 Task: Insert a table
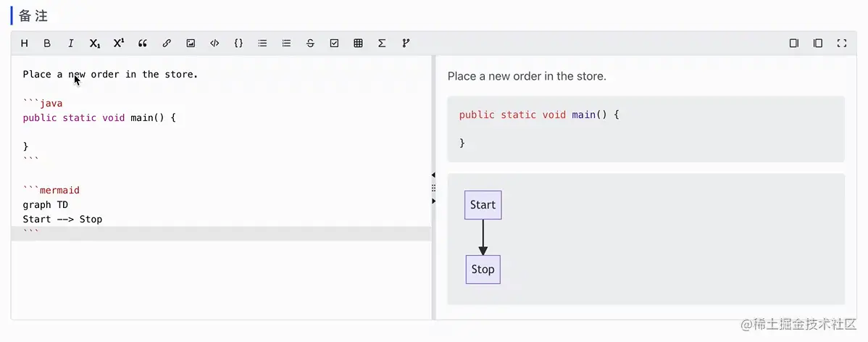point(358,43)
